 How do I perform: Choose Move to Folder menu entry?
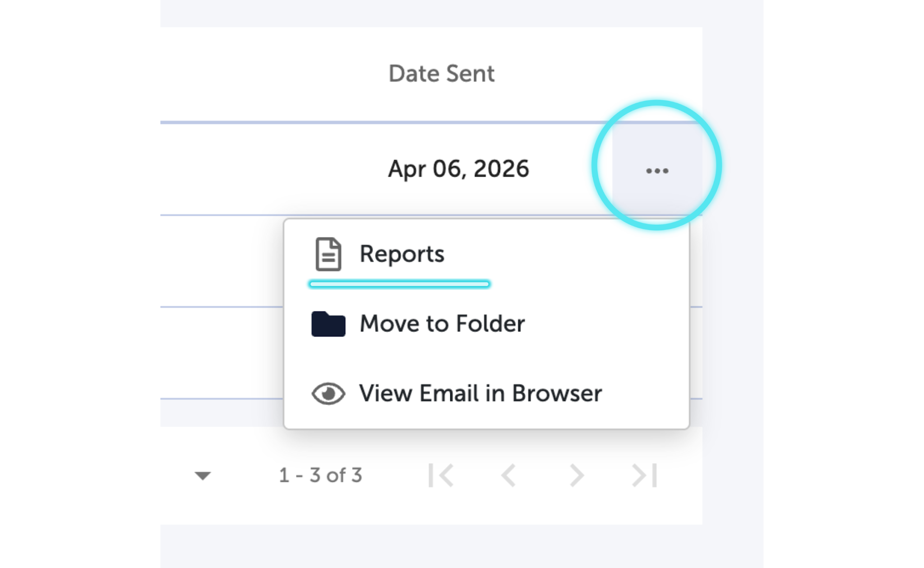point(442,324)
